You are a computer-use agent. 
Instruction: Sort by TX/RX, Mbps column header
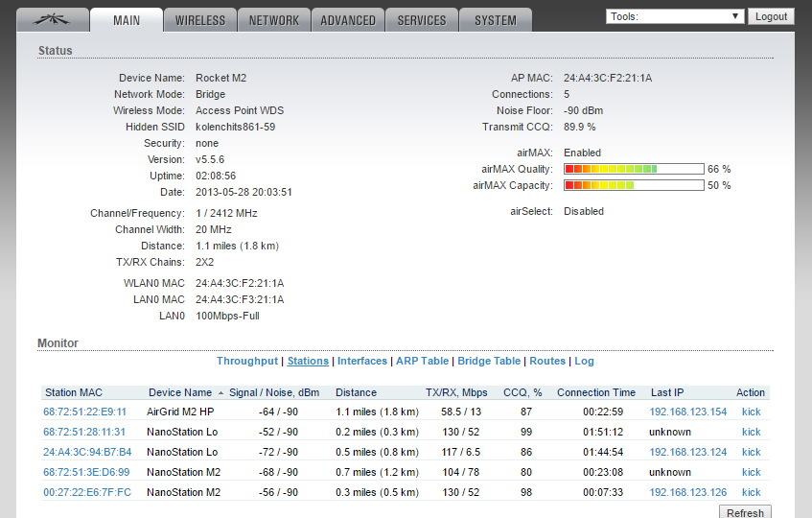[456, 392]
